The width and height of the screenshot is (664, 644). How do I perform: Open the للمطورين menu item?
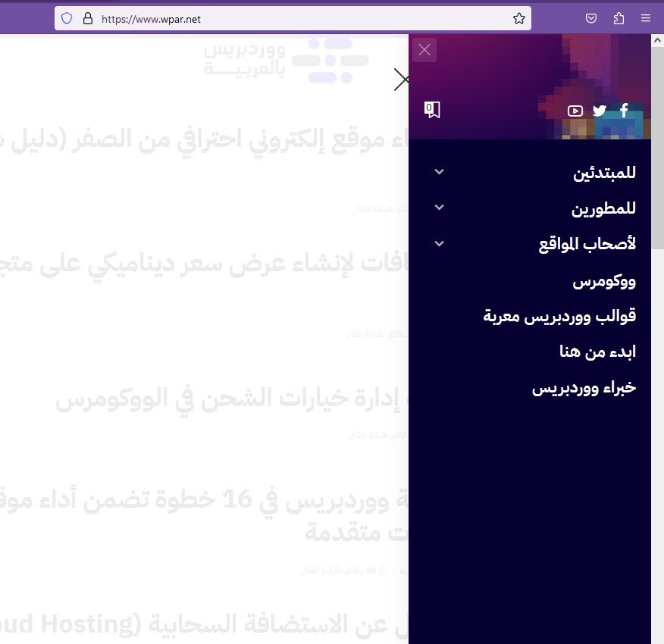[x=603, y=208]
